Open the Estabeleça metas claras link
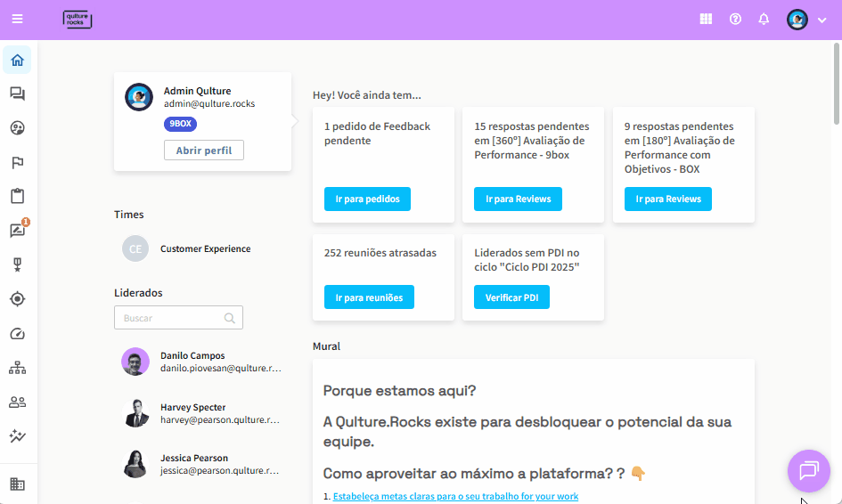The width and height of the screenshot is (842, 504). pyautogui.click(x=455, y=496)
